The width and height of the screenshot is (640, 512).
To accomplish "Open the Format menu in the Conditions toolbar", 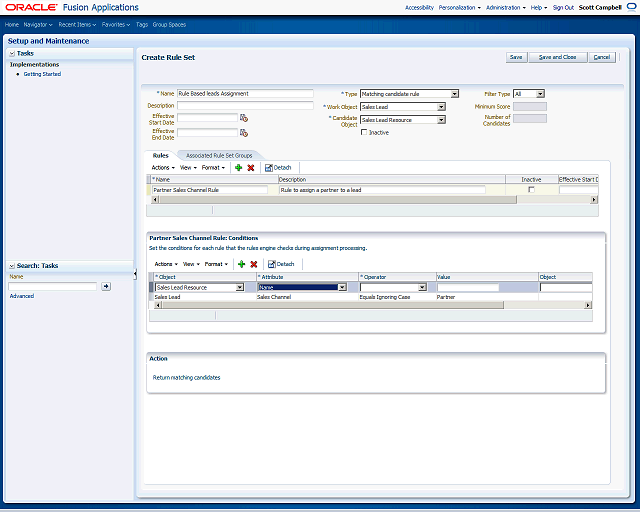I will click(x=216, y=264).
